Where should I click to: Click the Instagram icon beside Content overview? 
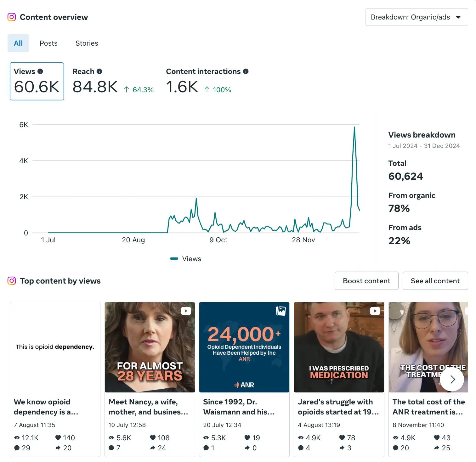(12, 17)
